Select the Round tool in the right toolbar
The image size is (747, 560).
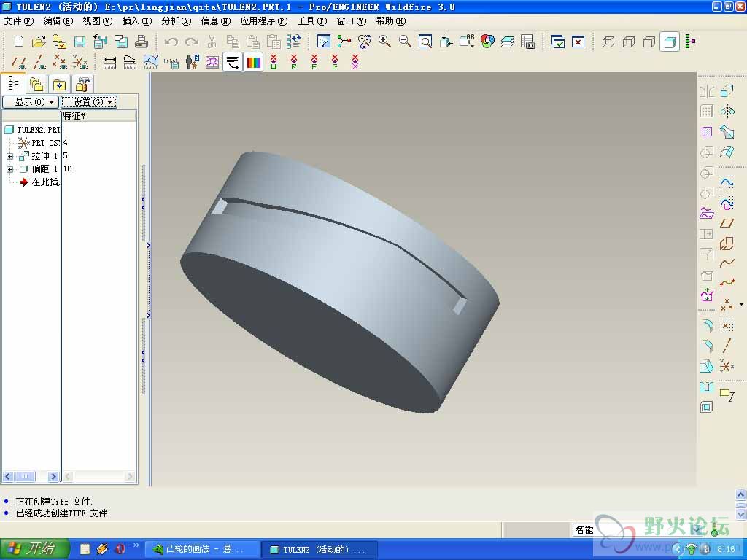click(x=707, y=325)
